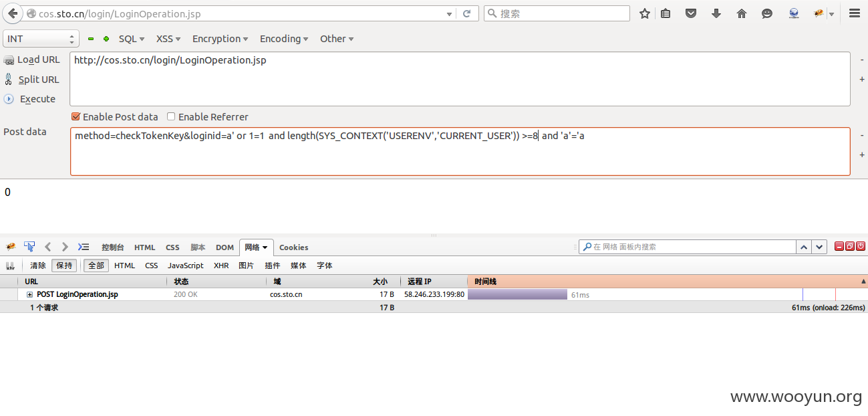Click the browser 搜索 search box

(x=557, y=13)
